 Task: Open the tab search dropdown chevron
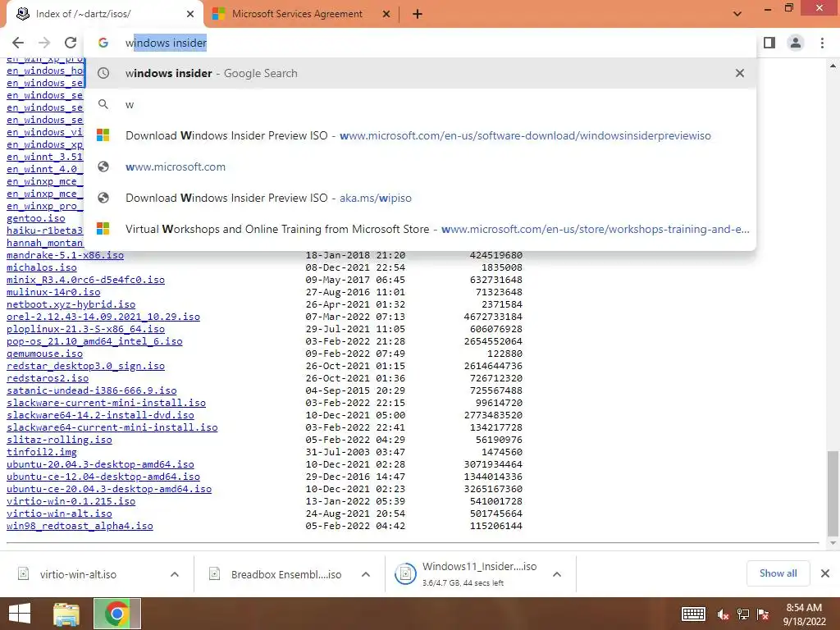point(737,14)
